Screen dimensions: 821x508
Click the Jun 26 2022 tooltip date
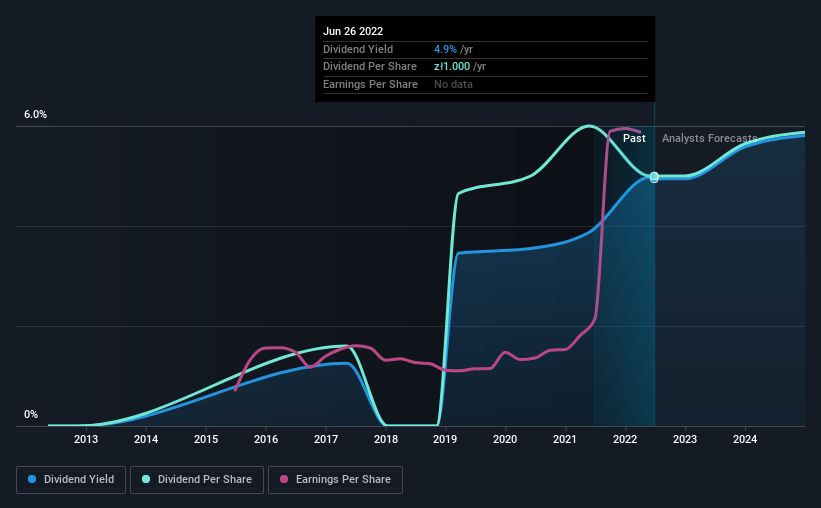(353, 31)
